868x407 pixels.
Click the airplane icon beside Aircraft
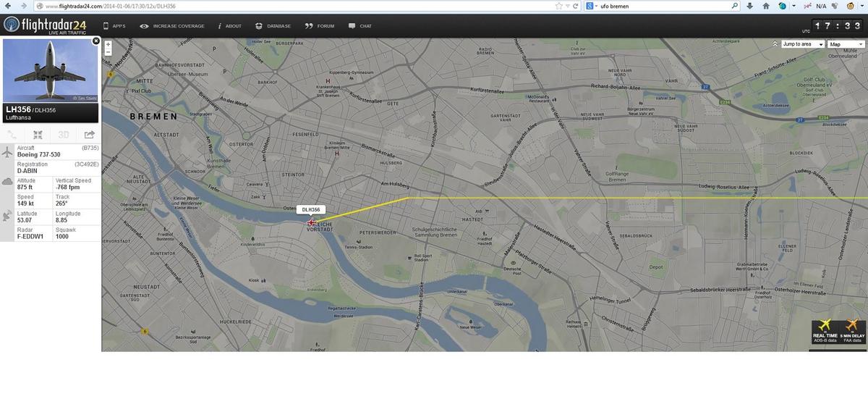(x=7, y=153)
